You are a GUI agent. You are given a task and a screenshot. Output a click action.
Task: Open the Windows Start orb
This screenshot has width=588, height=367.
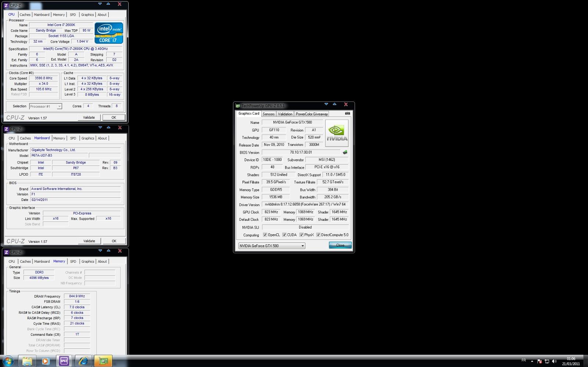click(8, 361)
